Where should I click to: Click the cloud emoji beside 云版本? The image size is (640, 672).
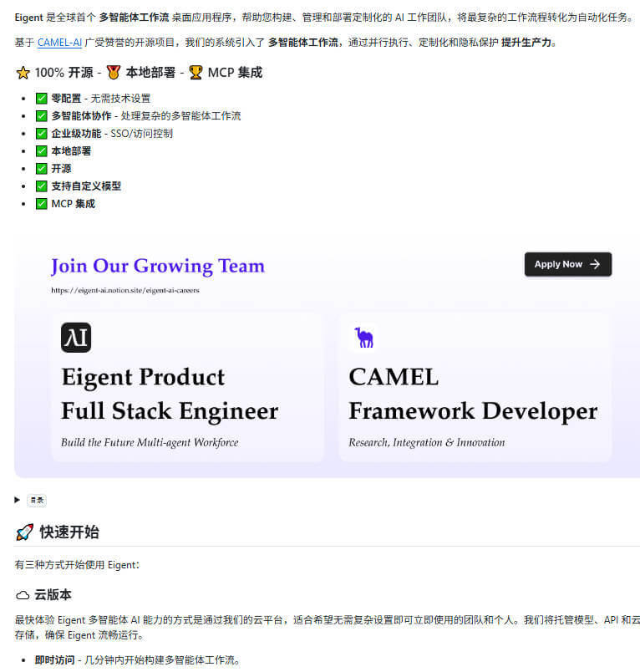point(23,595)
